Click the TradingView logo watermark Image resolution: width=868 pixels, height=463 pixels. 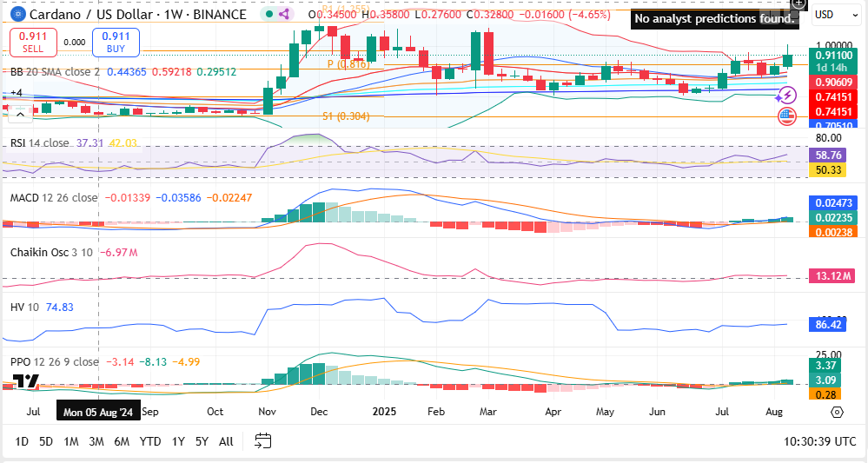point(25,380)
